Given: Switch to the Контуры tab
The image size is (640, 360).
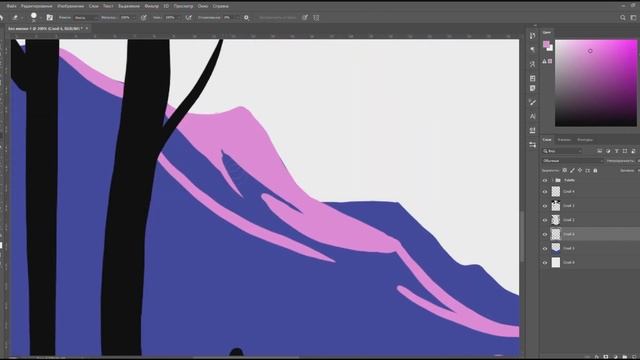Looking at the screenshot, I should coord(584,140).
